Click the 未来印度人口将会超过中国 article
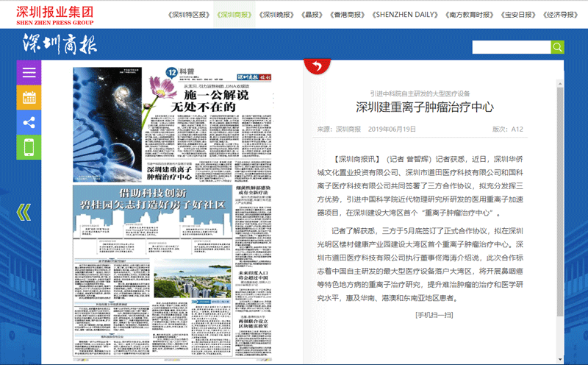Viewport: 588px width, 365px height. (x=253, y=275)
